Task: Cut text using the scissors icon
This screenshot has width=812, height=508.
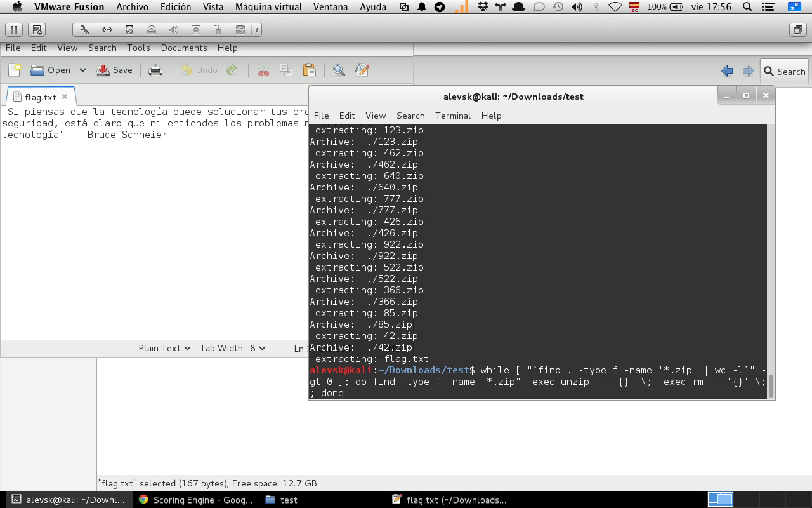Action: 264,70
